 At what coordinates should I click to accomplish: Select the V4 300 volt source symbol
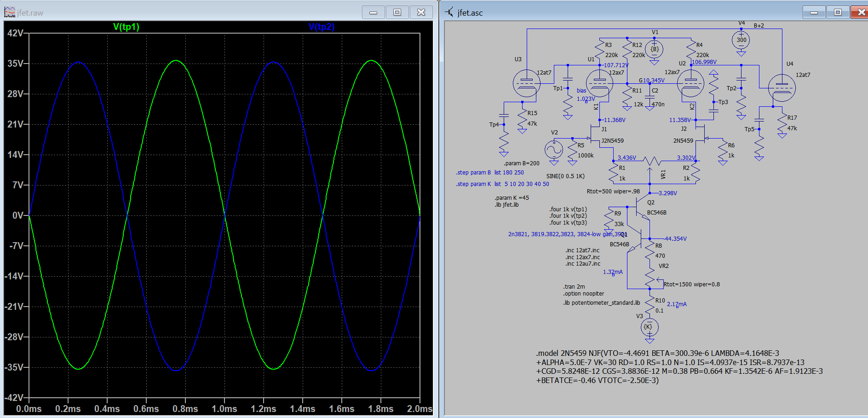tap(741, 40)
